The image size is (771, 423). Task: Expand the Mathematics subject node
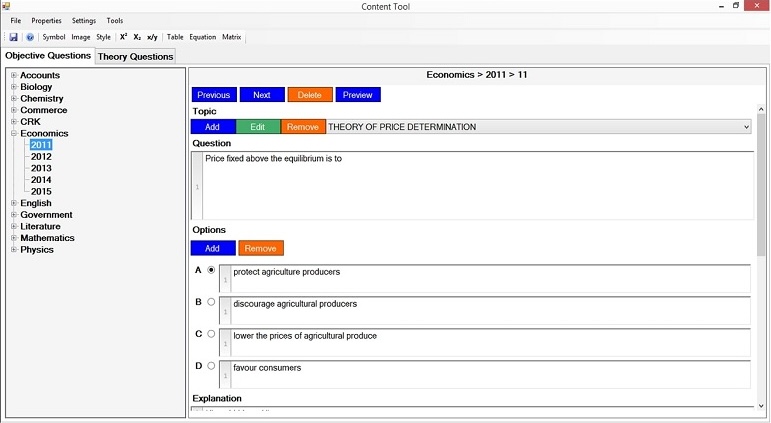click(14, 238)
